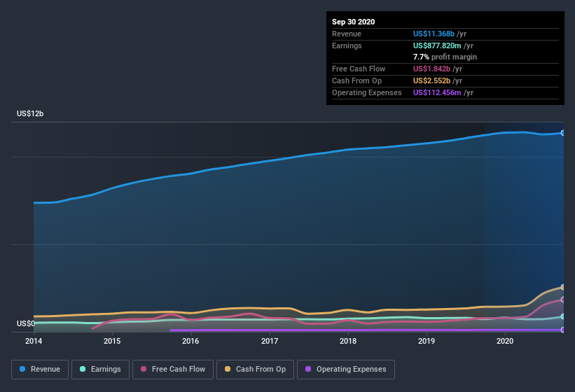Screen dimensions: 575x392
Task: Click the US$11.368b revenue value
Action: coord(434,34)
